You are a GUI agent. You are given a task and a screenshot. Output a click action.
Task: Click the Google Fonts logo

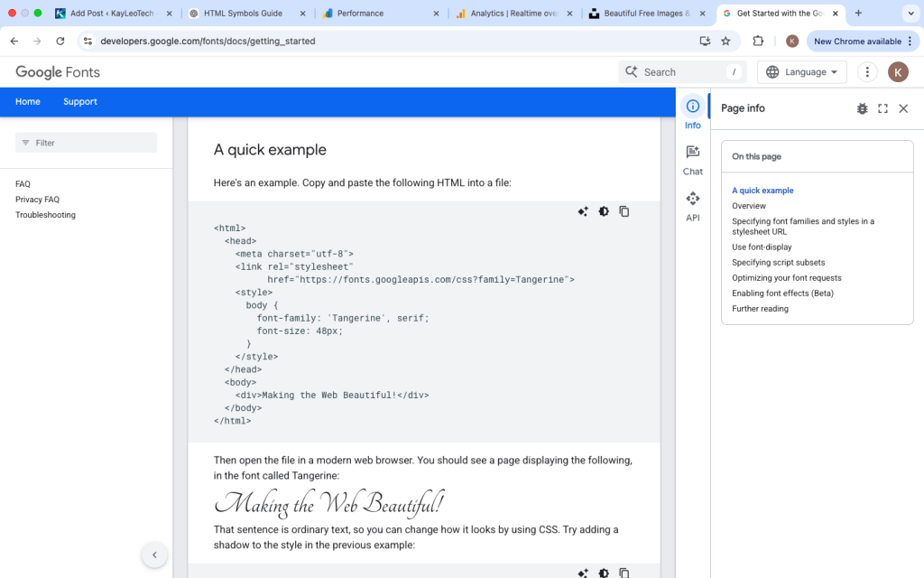coord(58,72)
